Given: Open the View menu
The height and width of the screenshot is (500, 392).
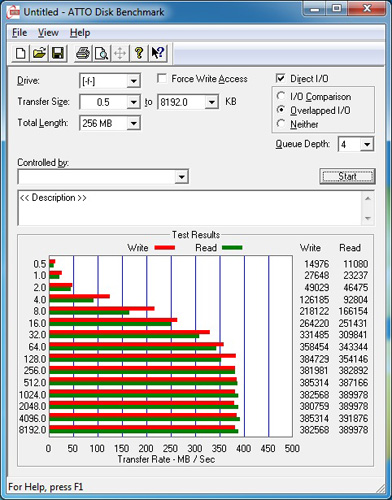Looking at the screenshot, I should click(48, 33).
